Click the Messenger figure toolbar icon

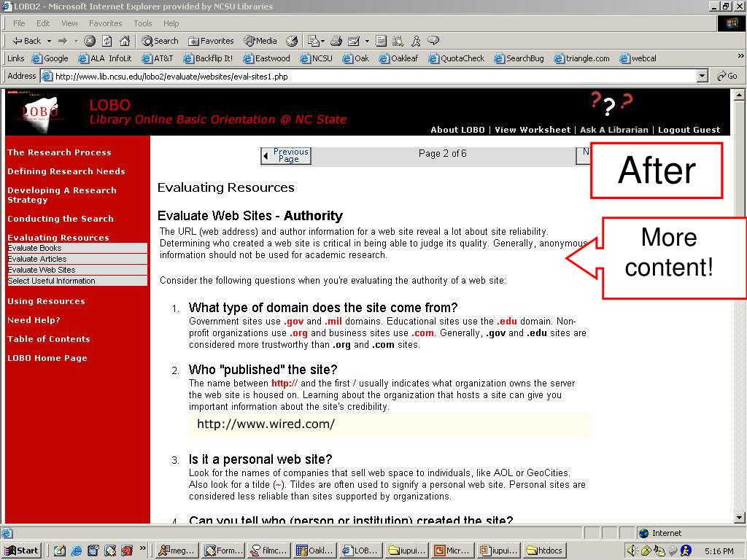pos(416,41)
